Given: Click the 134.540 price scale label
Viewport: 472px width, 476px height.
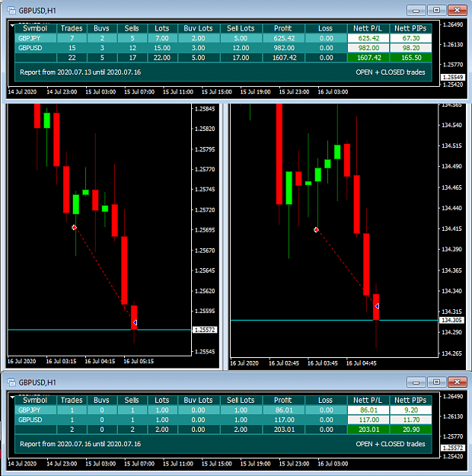Looking at the screenshot, I should [451, 125].
